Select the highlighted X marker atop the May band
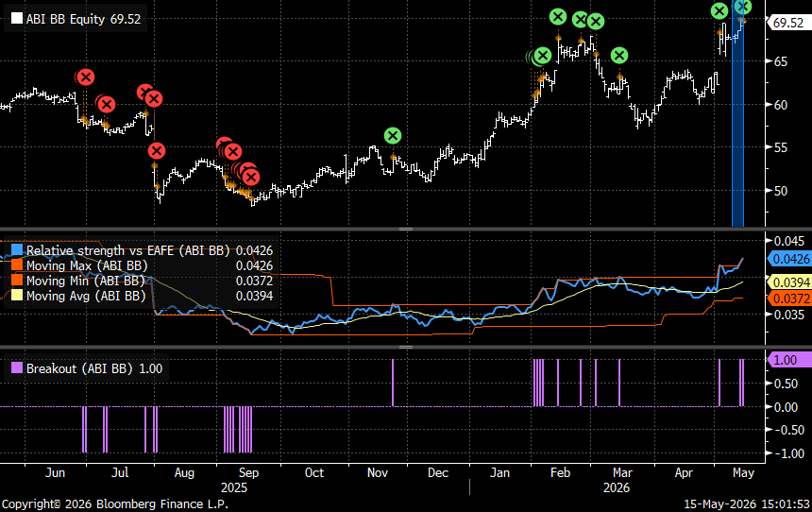812x512 pixels. pyautogui.click(x=743, y=7)
